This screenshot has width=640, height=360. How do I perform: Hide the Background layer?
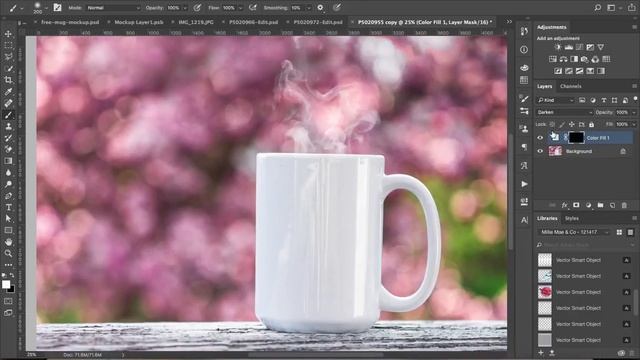(540, 151)
